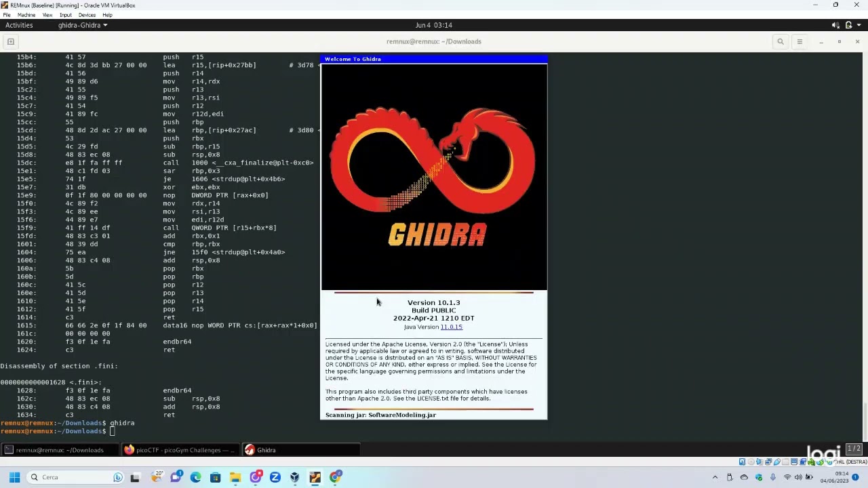Click the Bing icon in the search box

pyautogui.click(x=118, y=477)
